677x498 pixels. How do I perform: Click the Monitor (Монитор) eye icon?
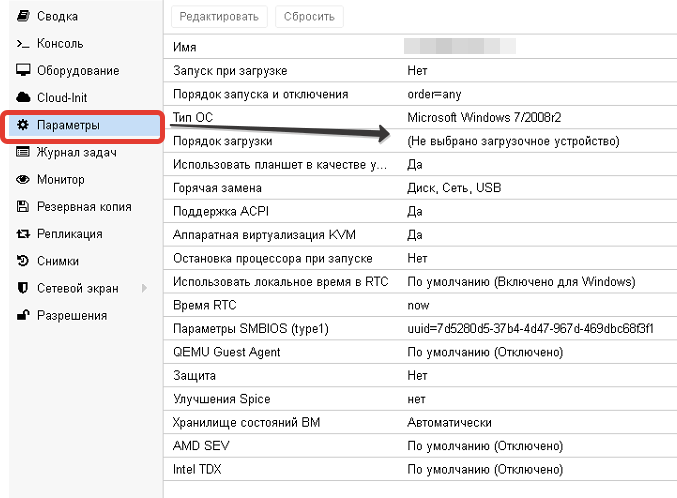[x=23, y=180]
